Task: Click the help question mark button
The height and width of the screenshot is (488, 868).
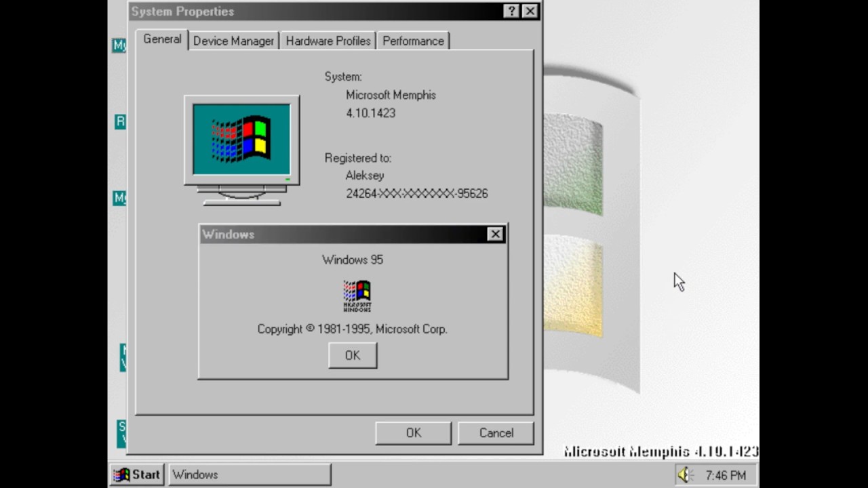Action: pos(512,11)
